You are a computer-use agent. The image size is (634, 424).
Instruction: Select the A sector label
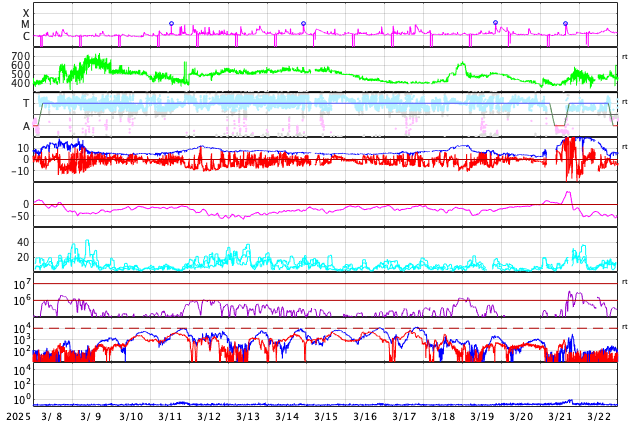tap(26, 127)
